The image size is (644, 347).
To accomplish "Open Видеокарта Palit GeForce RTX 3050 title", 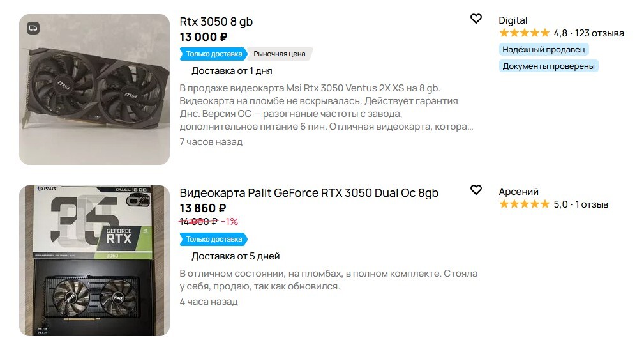I will (x=309, y=193).
